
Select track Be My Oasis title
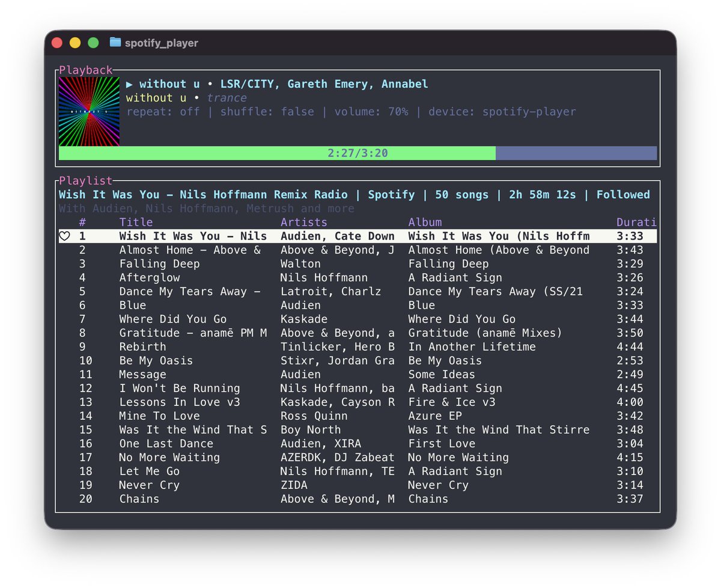(x=156, y=361)
